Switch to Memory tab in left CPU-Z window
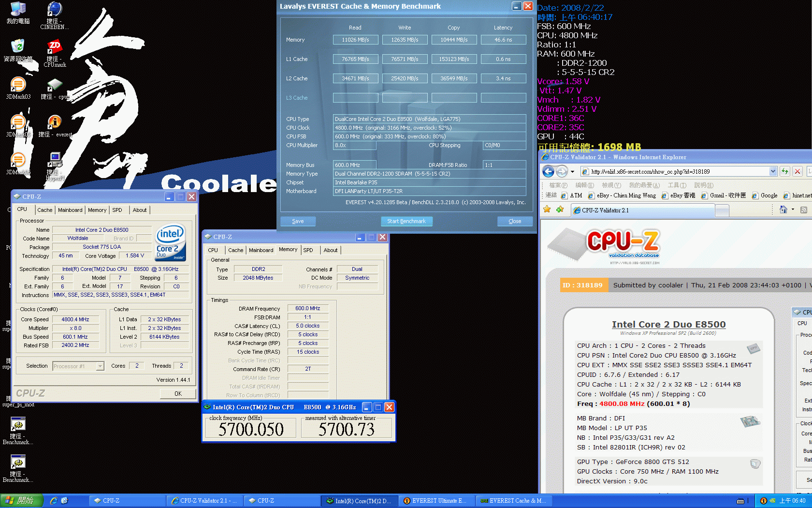 97,210
